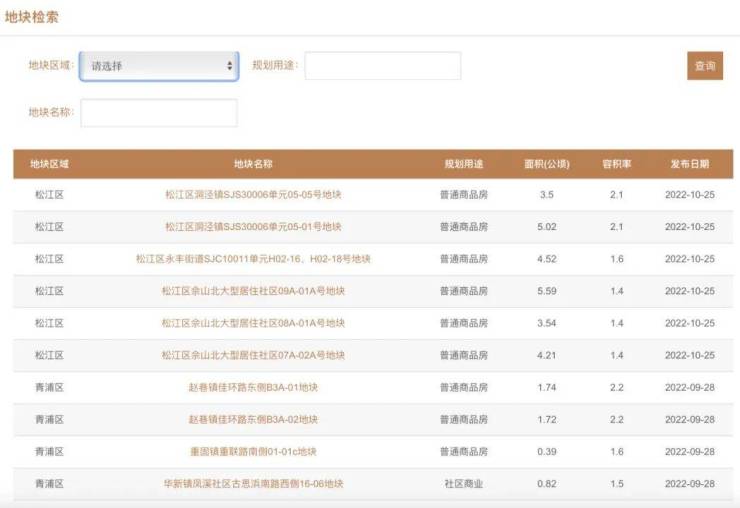
Task: Open 华新镇凤溪社区古思浜南路西侧16-06地块 link
Action: 253,483
